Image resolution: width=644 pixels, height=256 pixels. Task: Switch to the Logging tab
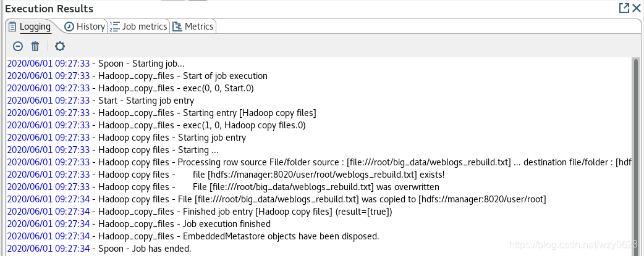point(30,27)
